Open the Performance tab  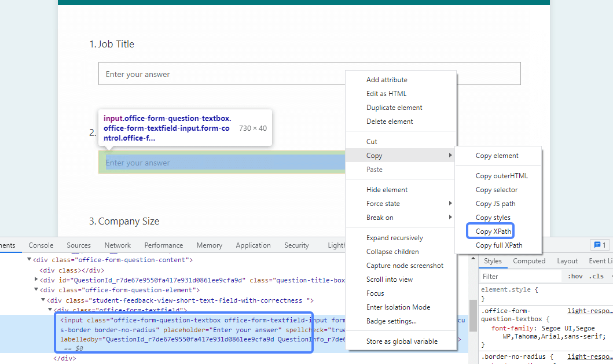[163, 245]
